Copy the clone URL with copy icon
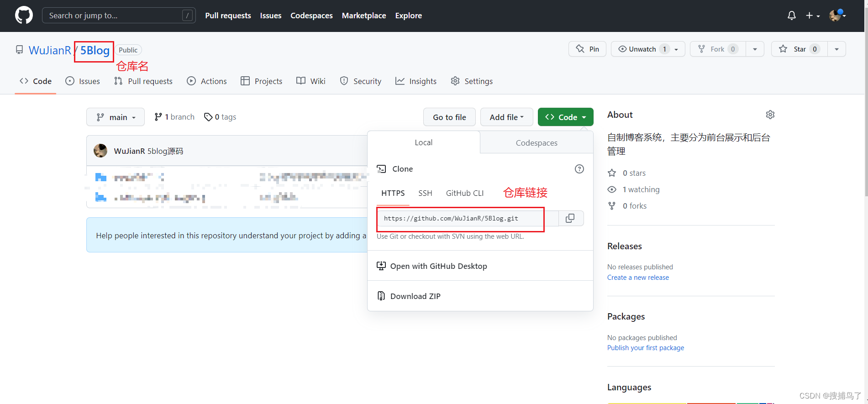Screen dimensions: 868x404 (x=570, y=218)
